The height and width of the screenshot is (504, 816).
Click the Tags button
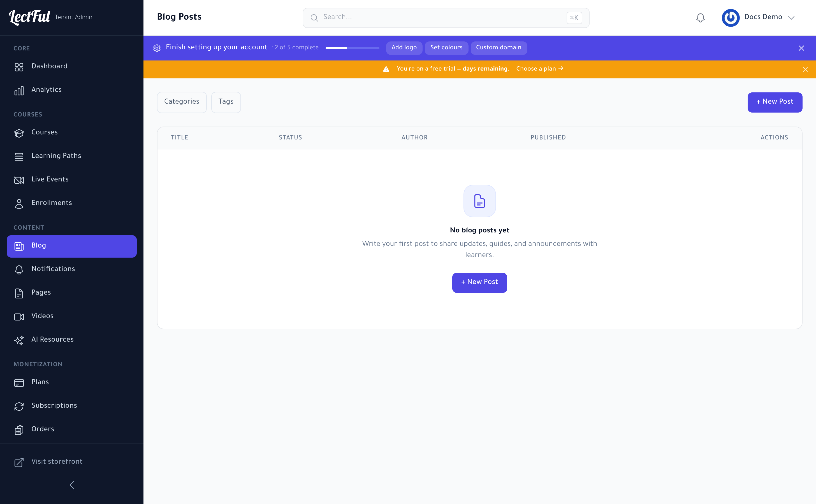(x=226, y=102)
